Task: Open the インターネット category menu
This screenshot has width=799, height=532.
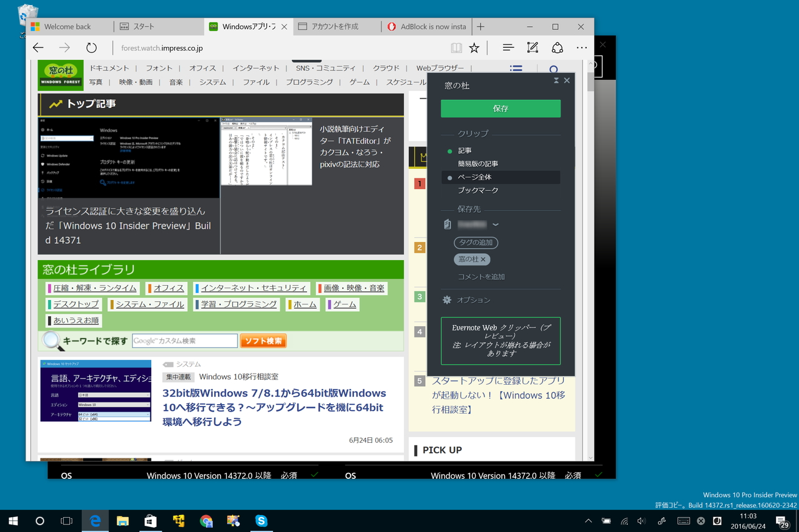Action: coord(256,69)
